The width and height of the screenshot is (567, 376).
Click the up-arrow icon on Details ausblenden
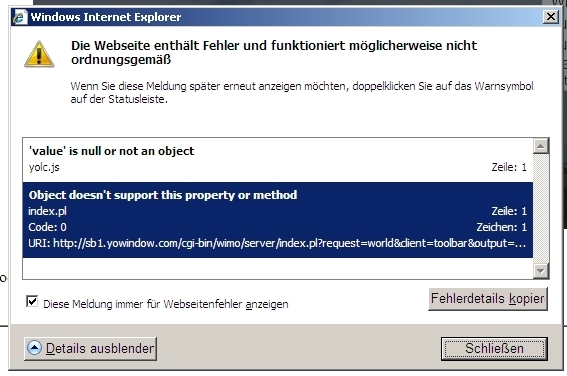point(35,348)
